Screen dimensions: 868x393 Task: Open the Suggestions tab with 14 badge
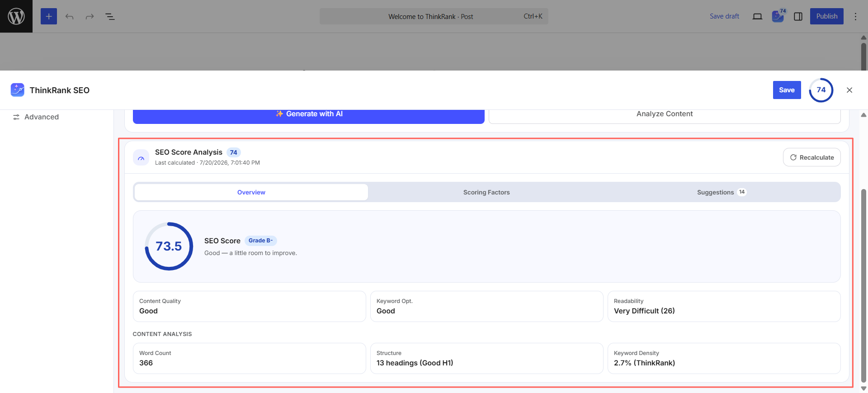point(722,192)
